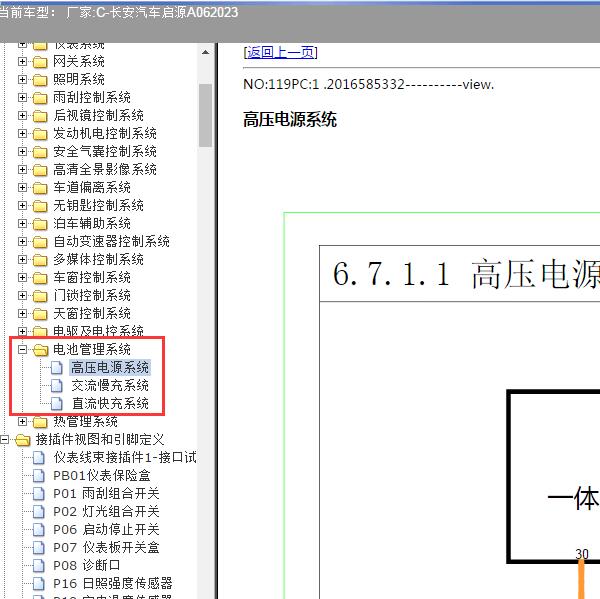Click the 雨刮控制系统 folder icon

[40, 98]
